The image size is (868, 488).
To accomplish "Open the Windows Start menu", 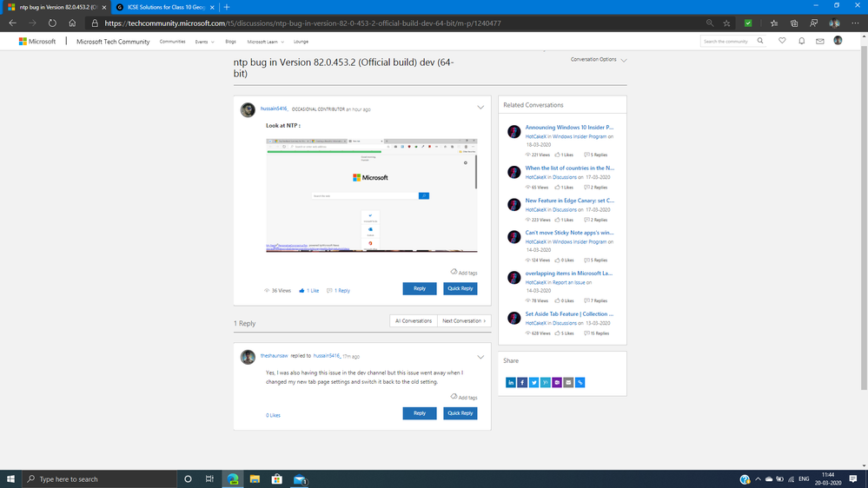I will point(10,479).
